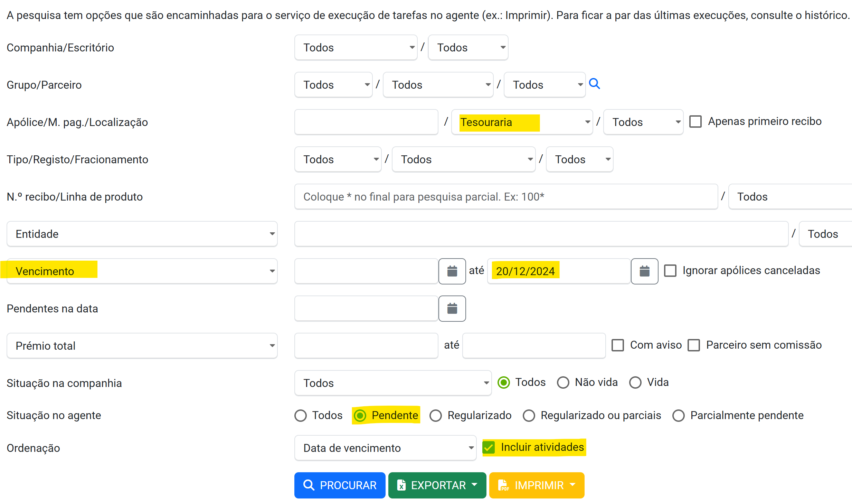Expand the Tesouraria payment method dropdown
The image size is (852, 504).
522,122
